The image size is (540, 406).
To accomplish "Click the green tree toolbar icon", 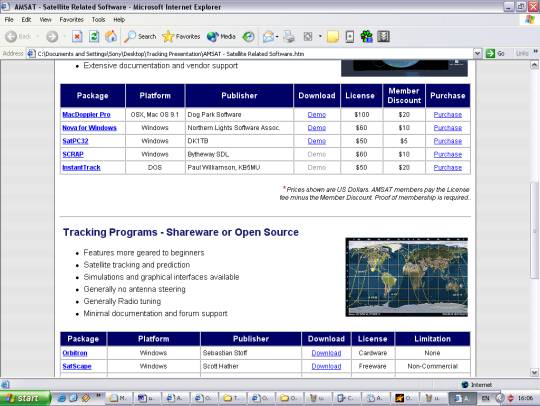I will coord(366,37).
